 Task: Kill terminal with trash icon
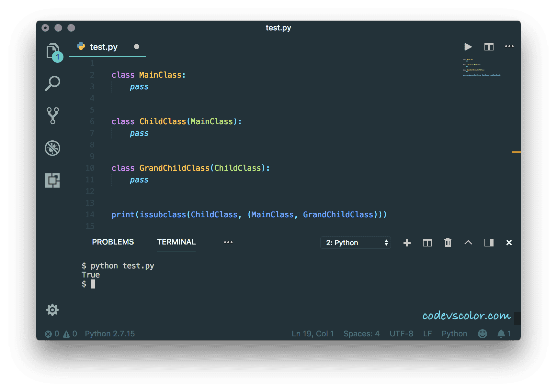click(448, 243)
